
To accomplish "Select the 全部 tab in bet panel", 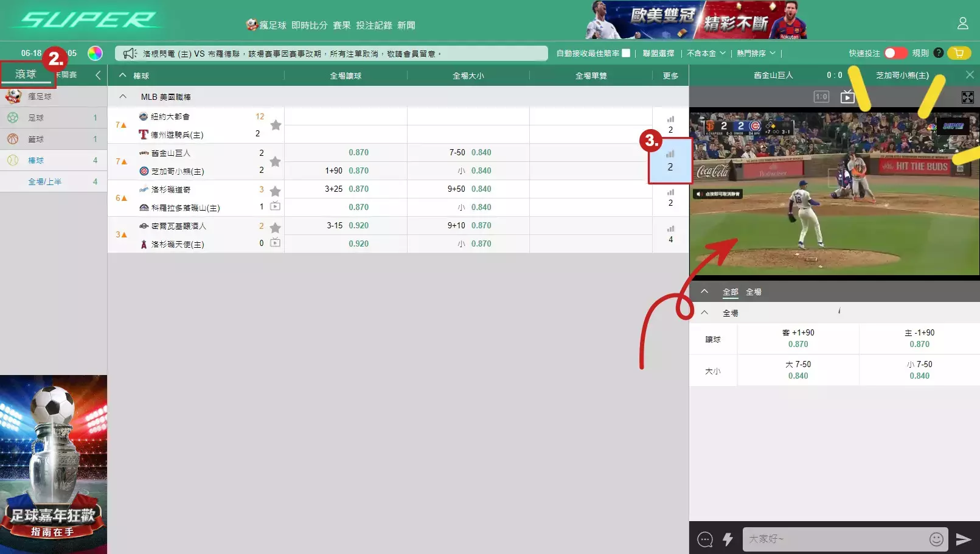I will [730, 292].
